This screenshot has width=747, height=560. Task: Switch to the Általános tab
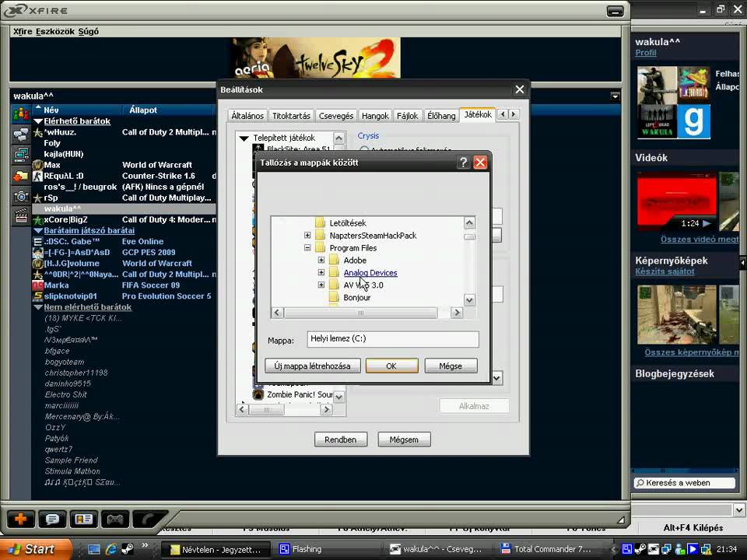(247, 116)
